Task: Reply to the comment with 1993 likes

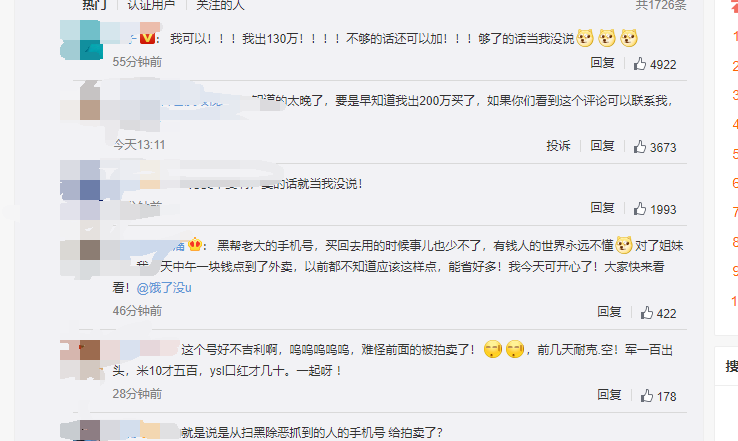Action: (602, 208)
